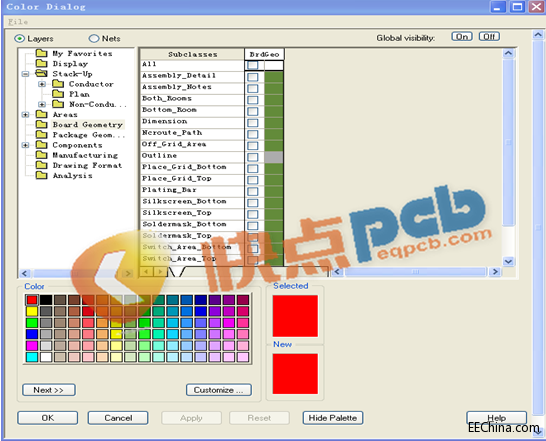Expand the Conductor tree node

point(42,84)
